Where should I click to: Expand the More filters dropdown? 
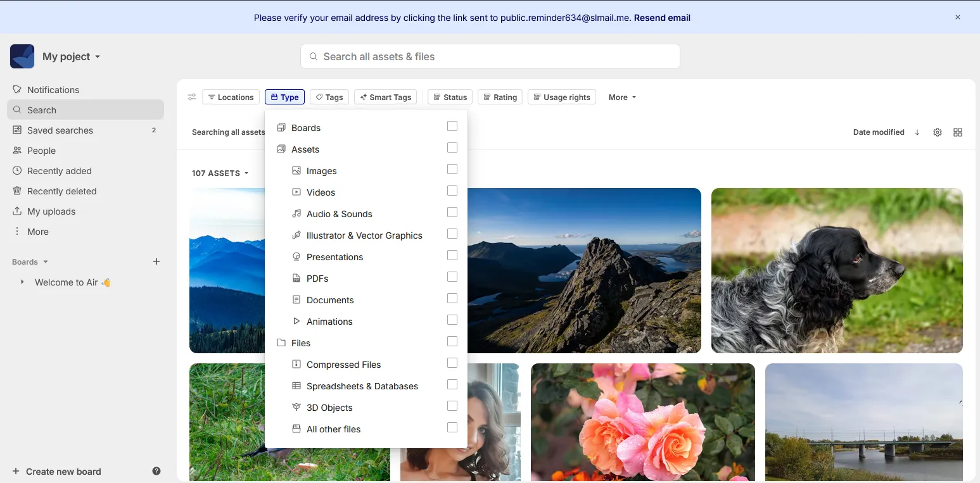point(622,97)
